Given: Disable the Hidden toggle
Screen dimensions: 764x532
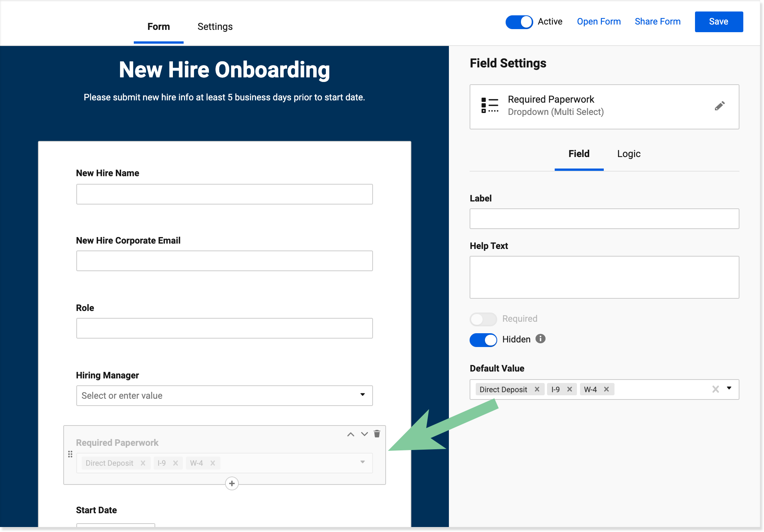Looking at the screenshot, I should (483, 340).
